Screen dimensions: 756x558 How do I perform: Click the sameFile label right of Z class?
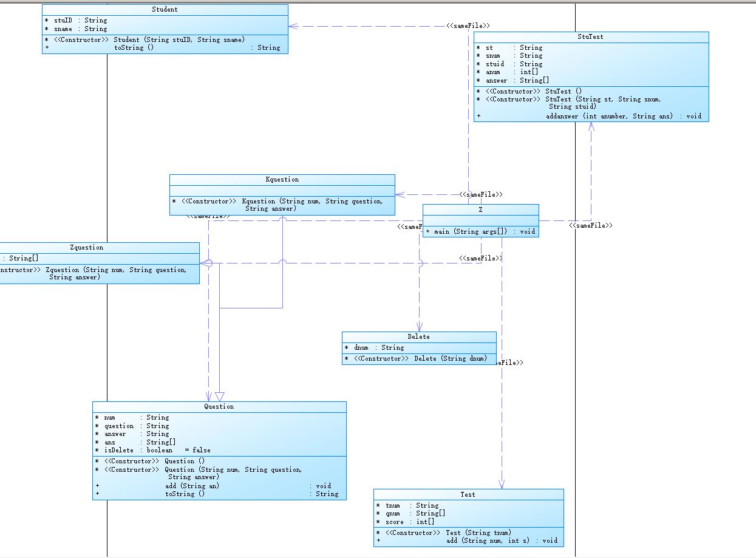(x=591, y=225)
